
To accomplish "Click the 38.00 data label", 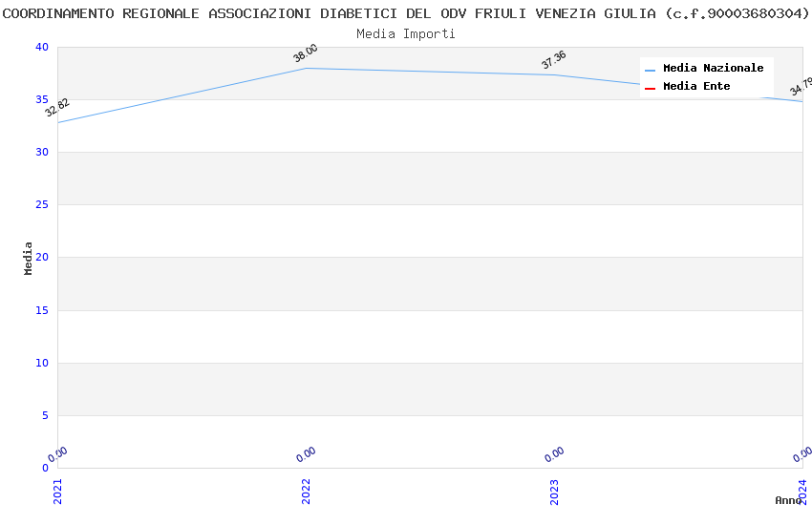I will click(306, 53).
